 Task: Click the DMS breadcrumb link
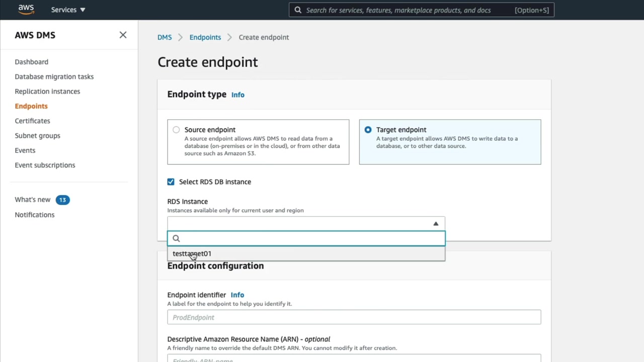tap(165, 37)
